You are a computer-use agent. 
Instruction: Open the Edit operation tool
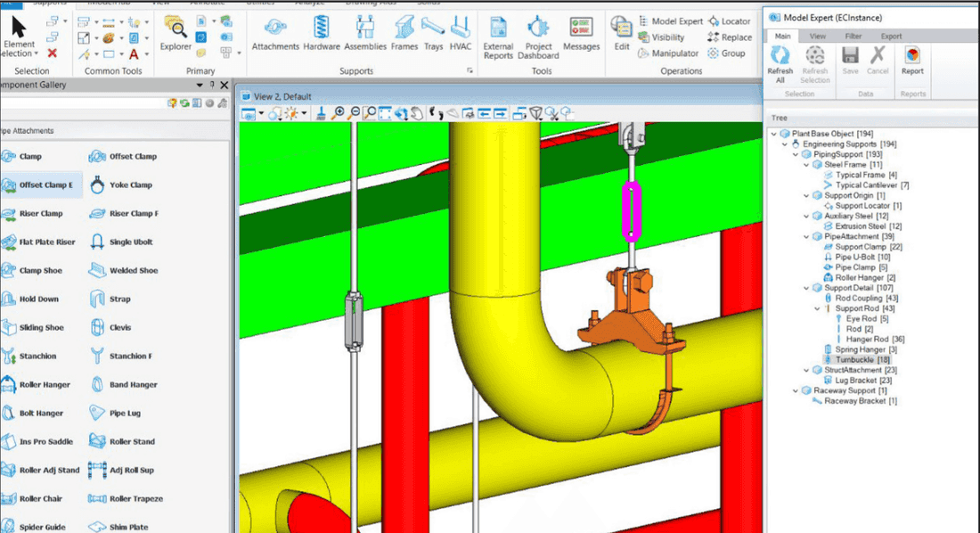(621, 34)
